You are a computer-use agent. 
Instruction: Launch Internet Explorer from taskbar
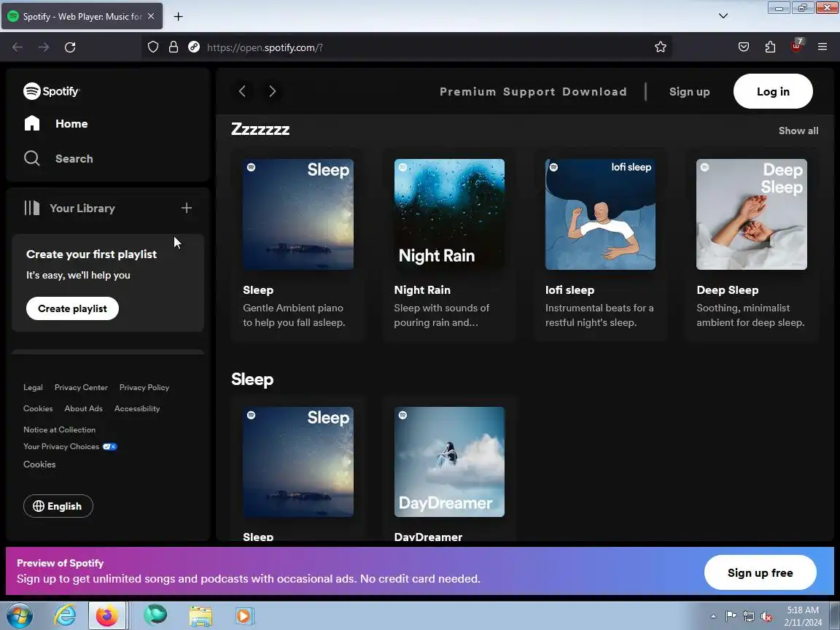point(65,616)
